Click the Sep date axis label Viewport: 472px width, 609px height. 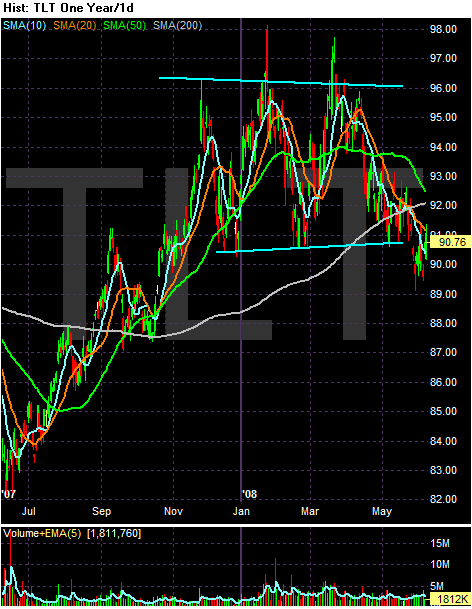[101, 511]
